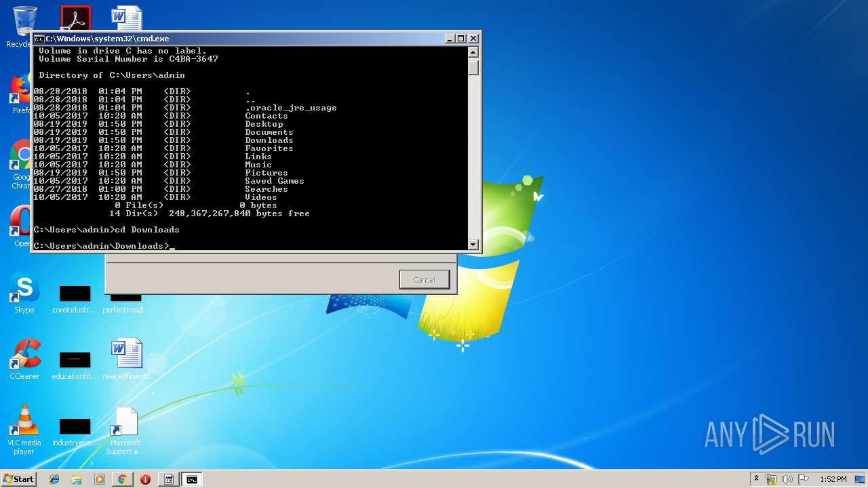Open Chrome from the taskbar
The width and height of the screenshot is (868, 488).
click(x=122, y=479)
